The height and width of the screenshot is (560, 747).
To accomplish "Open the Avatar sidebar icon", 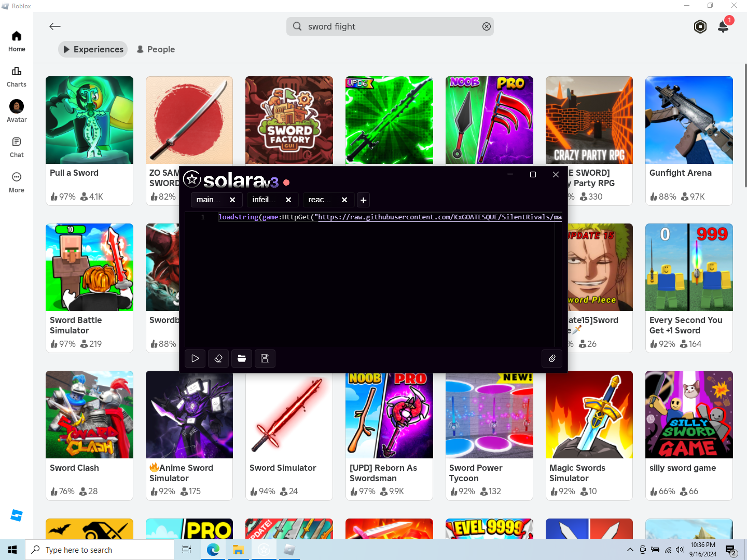I will (17, 106).
